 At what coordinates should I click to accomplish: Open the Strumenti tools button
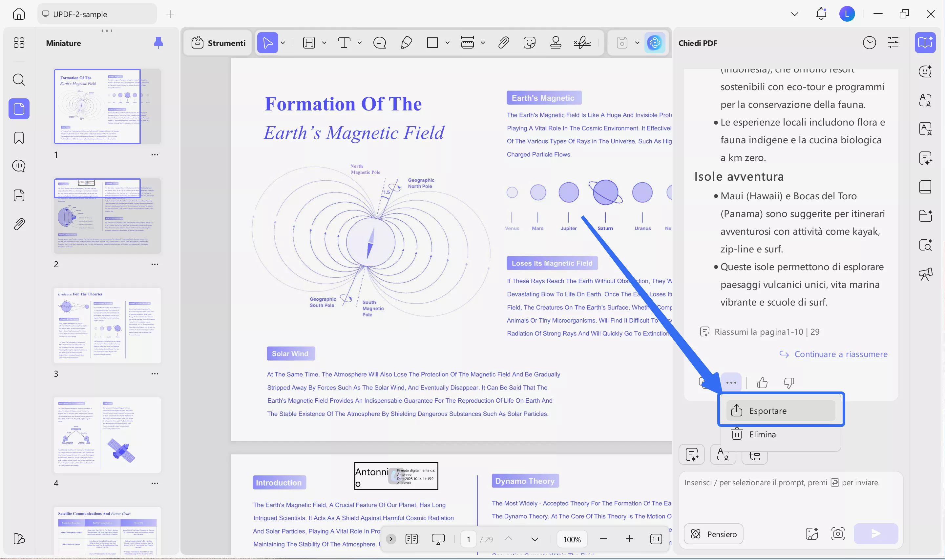pyautogui.click(x=218, y=43)
